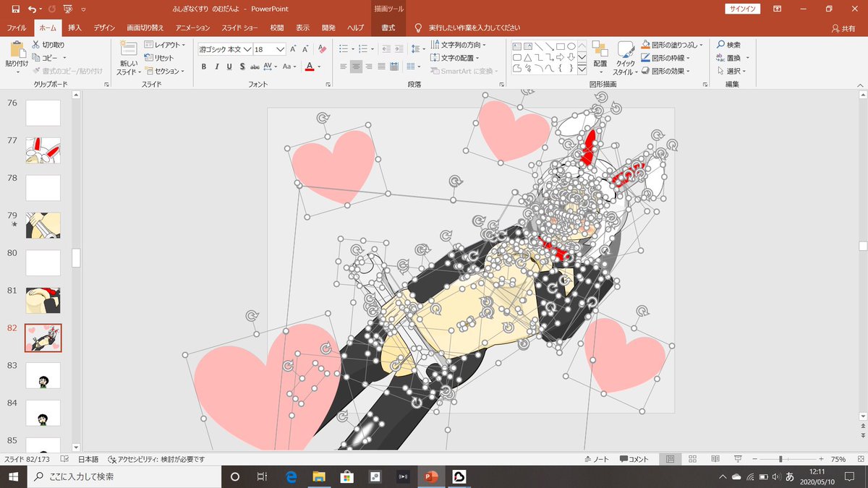Expand the Section (セクション) dropdown
The width and height of the screenshot is (868, 488).
[x=164, y=71]
